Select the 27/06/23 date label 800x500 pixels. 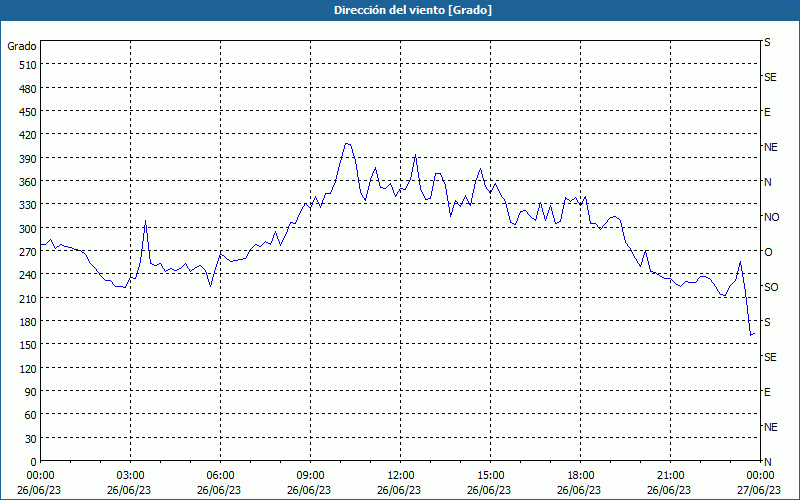pos(759,490)
